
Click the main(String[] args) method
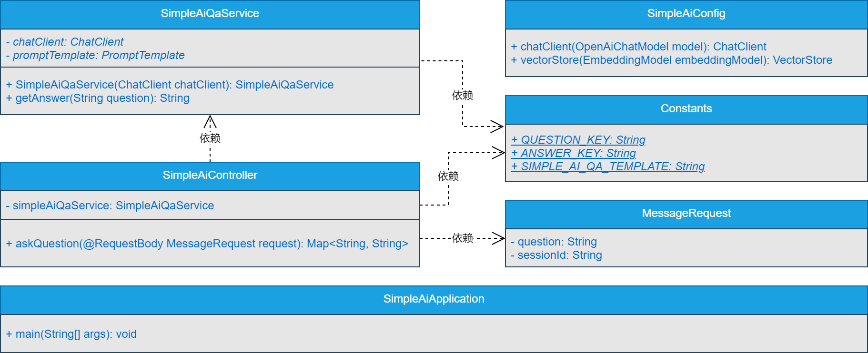71,334
